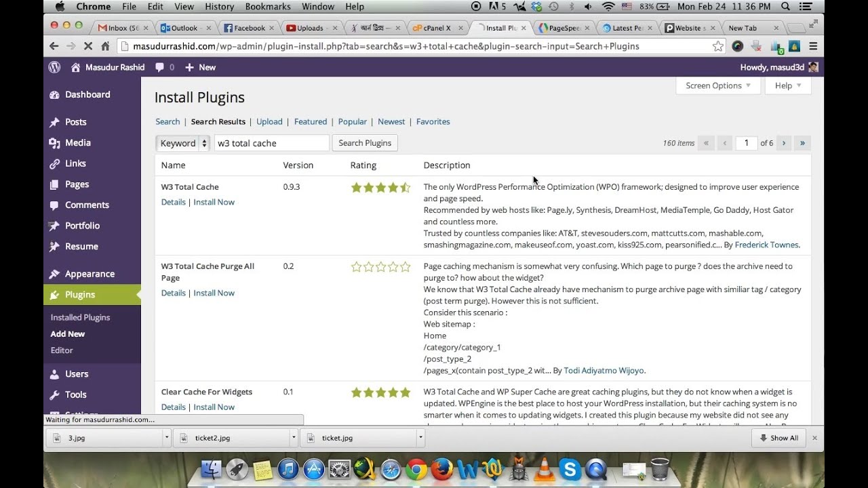Bookmark this page with the star icon

718,46
